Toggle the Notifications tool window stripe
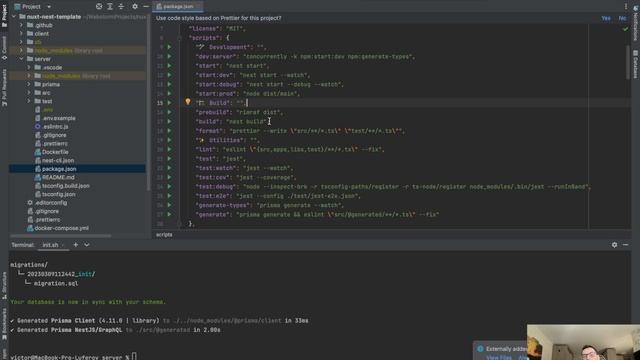Viewport: 640px width, 360px height. 636,24
